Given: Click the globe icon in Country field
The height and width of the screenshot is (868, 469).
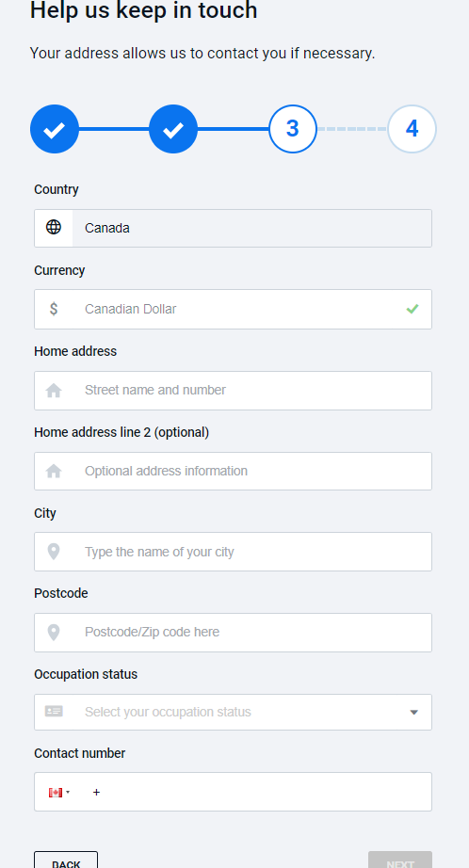Looking at the screenshot, I should click(54, 228).
